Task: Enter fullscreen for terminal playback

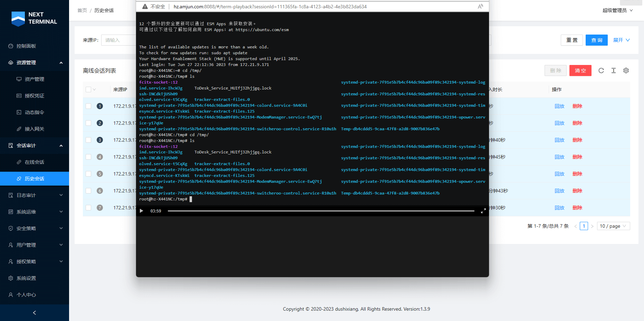Action: coord(483,211)
